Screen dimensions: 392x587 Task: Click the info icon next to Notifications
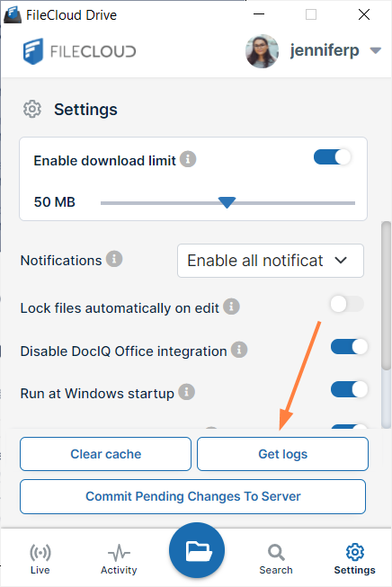[114, 259]
